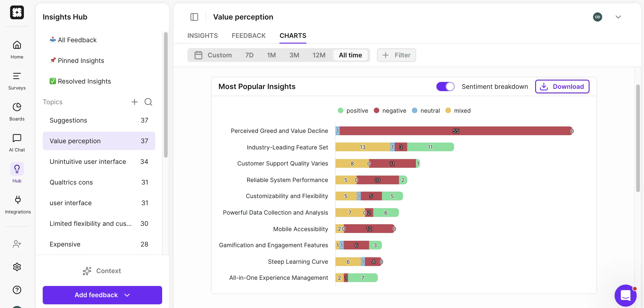The width and height of the screenshot is (644, 308).
Task: Switch to the FEEDBACK tab
Action: click(x=249, y=36)
